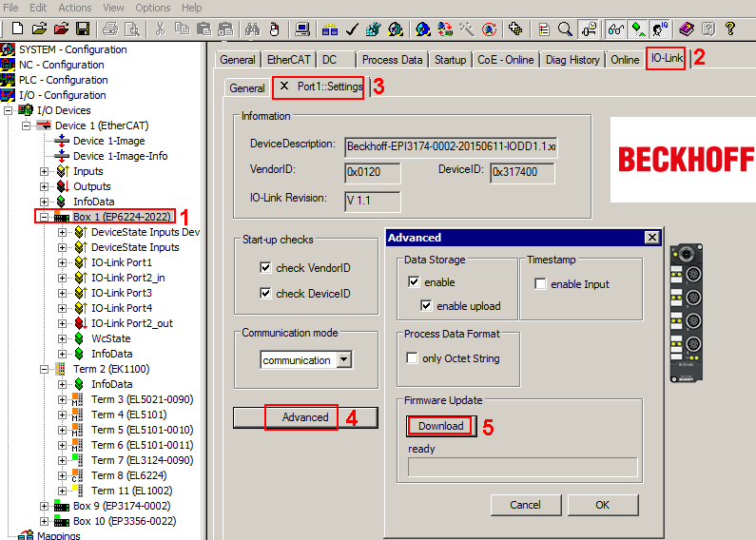The image size is (756, 540).
Task: Click the firmware update progress bar
Action: pyautogui.click(x=523, y=467)
